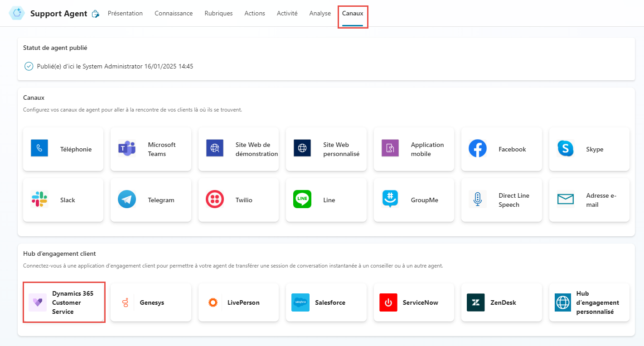The height and width of the screenshot is (346, 644).
Task: Open the ZenDesk hub label
Action: click(503, 302)
